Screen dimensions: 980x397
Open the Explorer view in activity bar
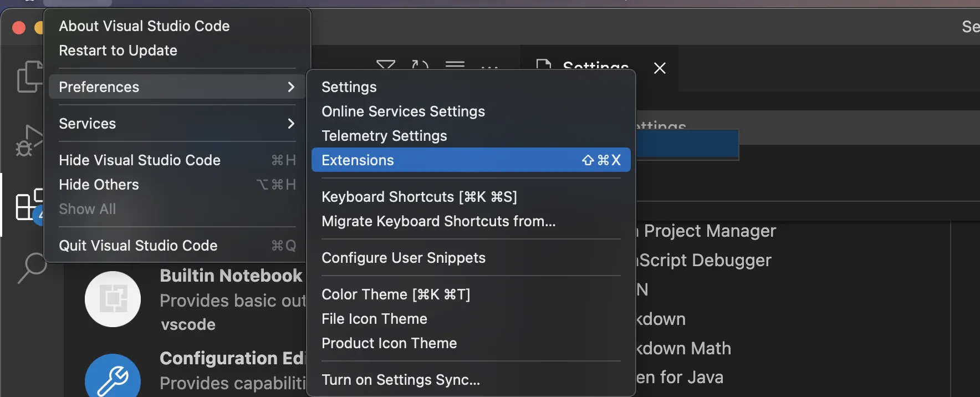tap(28, 77)
